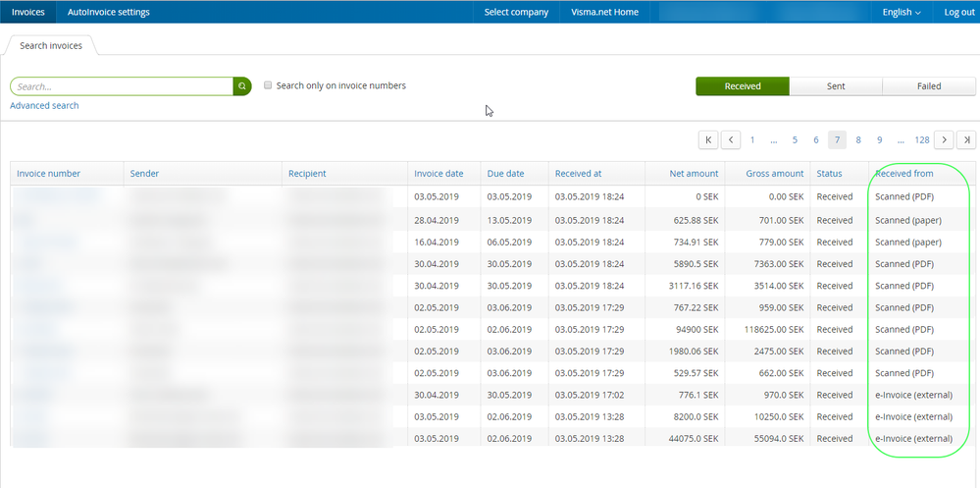
Task: Click net amount 776.1 SEK
Action: click(698, 395)
